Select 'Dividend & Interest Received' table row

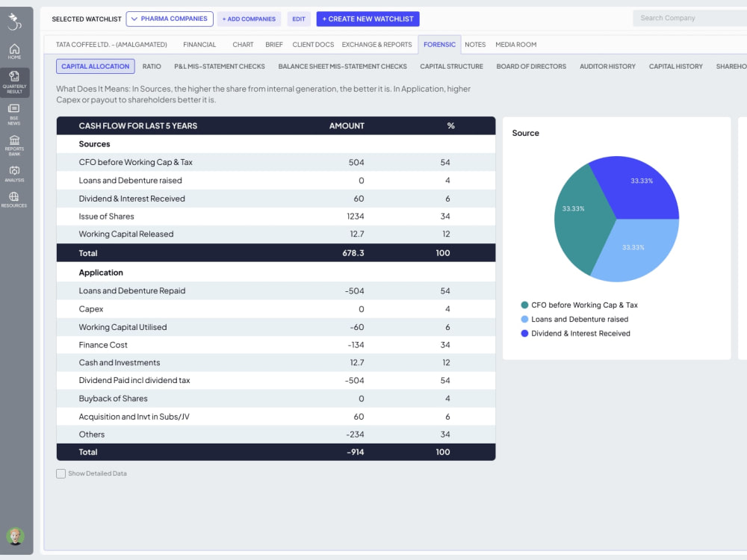(276, 199)
